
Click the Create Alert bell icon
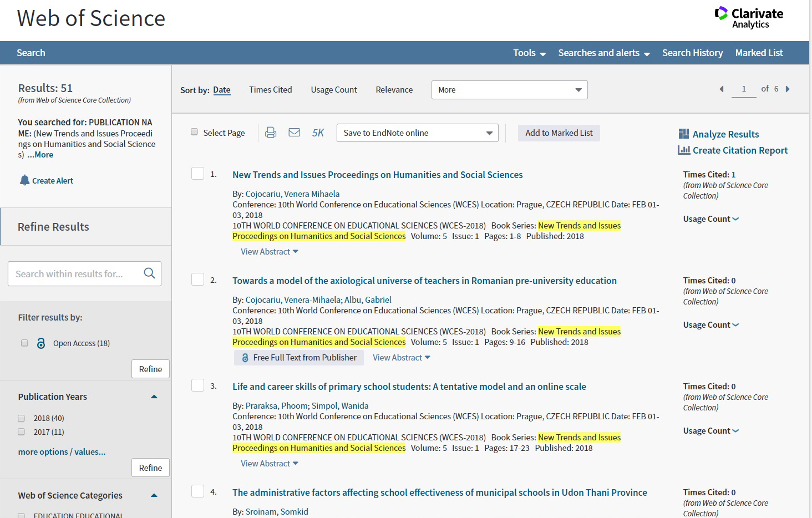24,180
